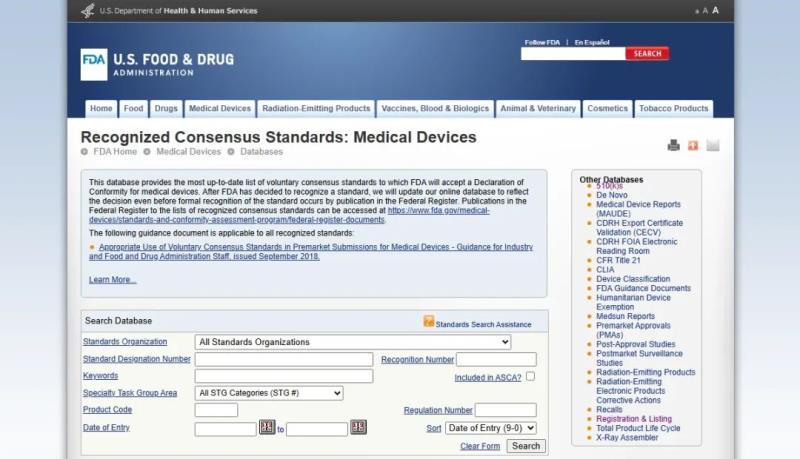
Task: Open the end date calendar picker
Action: tap(358, 428)
